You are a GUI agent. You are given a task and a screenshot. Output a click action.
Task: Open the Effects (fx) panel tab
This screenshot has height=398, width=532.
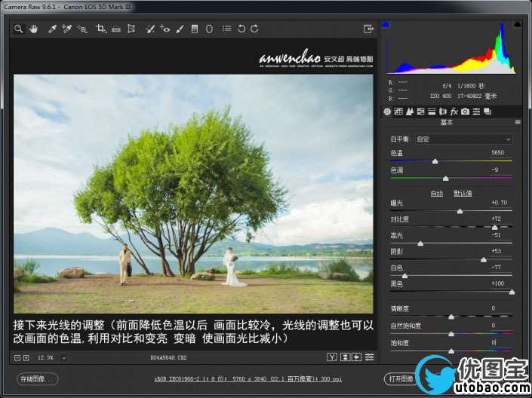tap(454, 112)
